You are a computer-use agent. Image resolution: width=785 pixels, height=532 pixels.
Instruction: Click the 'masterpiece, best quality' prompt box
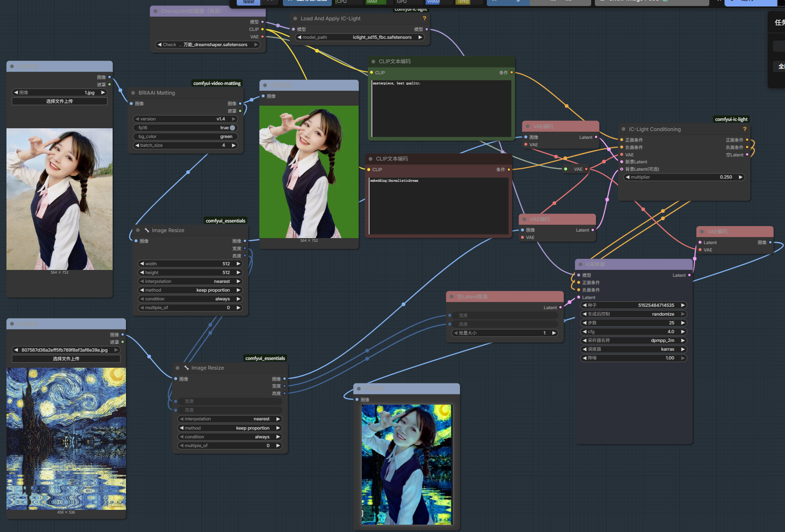pos(442,108)
